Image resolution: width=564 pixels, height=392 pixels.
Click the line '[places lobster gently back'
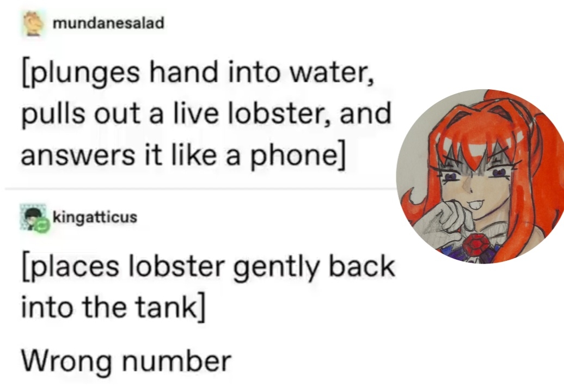tap(209, 266)
